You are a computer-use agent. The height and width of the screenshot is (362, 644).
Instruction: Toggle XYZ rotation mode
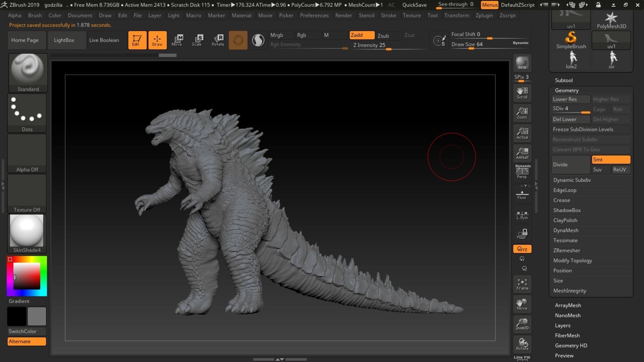(522, 249)
